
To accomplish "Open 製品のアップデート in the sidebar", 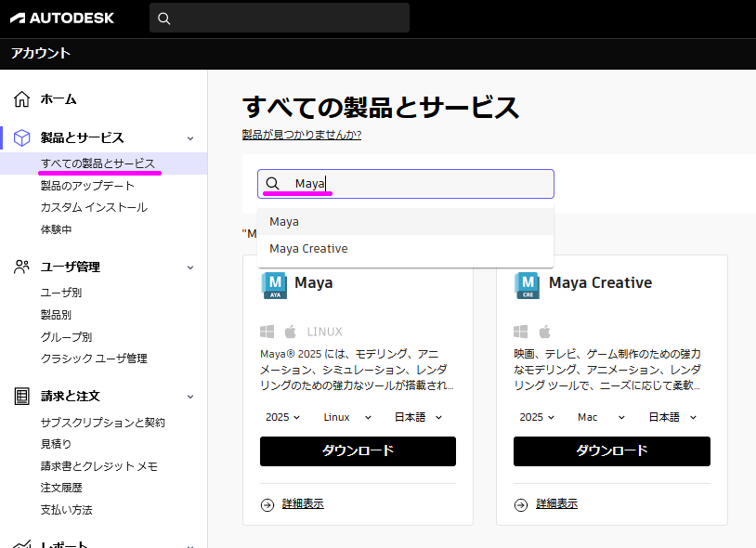I will [87, 186].
